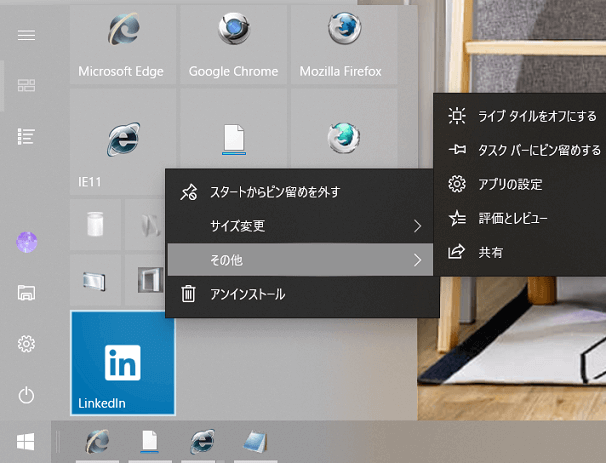
Task: Select the その他 menu entry
Action: (x=300, y=260)
